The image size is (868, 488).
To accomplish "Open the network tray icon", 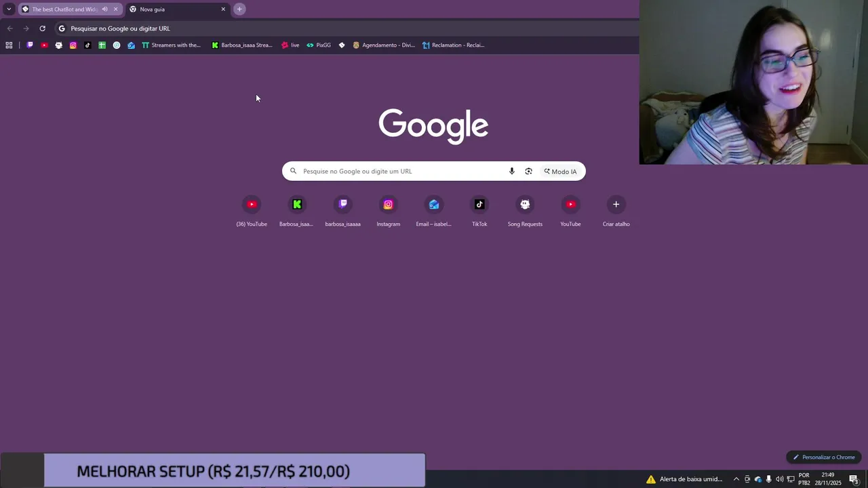I will pos(791,479).
